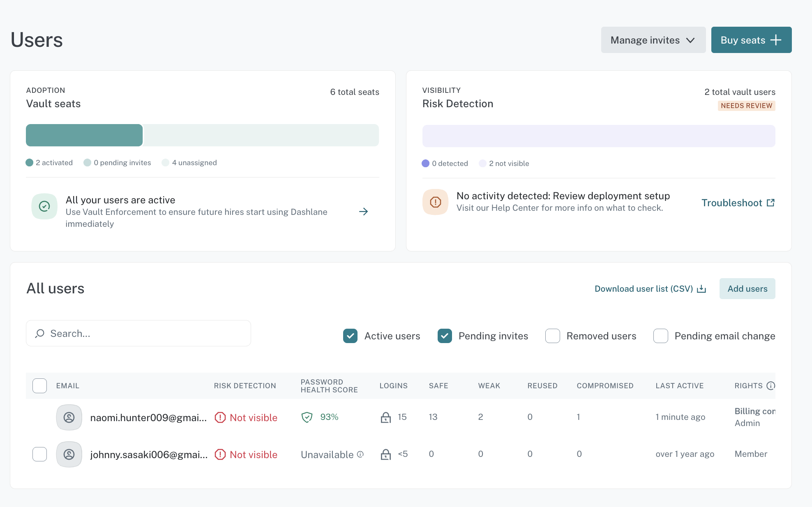
Task: Click the 1 minute ago last active value
Action: [x=680, y=417]
